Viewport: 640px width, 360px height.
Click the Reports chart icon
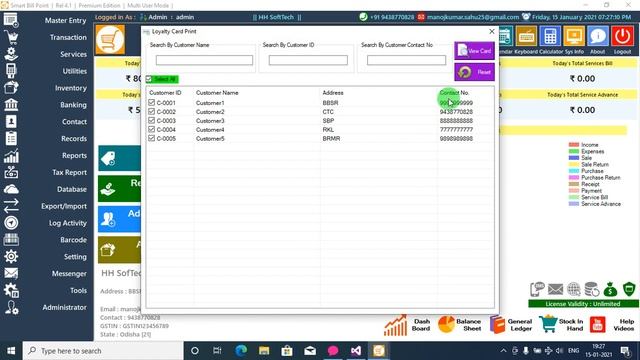[11, 156]
